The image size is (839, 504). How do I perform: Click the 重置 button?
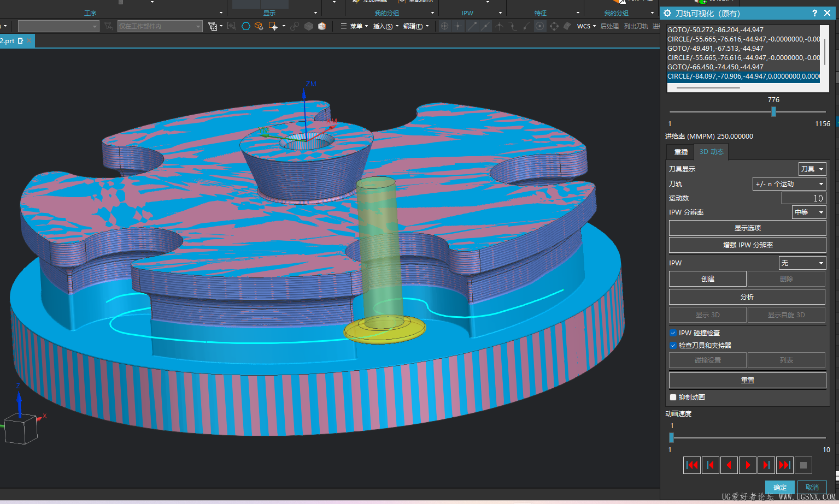click(x=747, y=381)
